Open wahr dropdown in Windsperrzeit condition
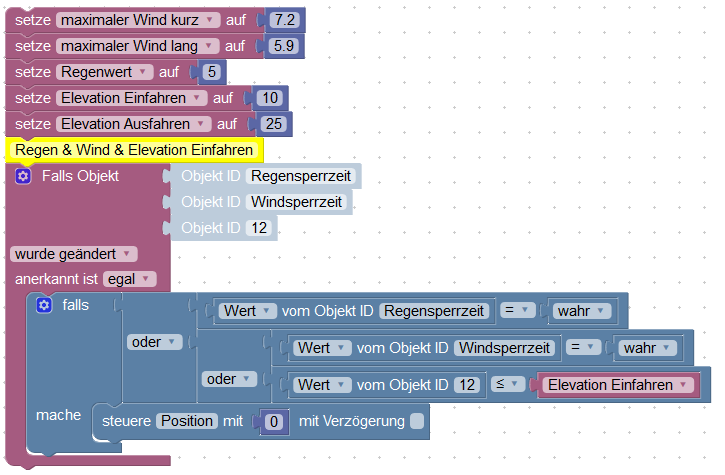 (648, 348)
